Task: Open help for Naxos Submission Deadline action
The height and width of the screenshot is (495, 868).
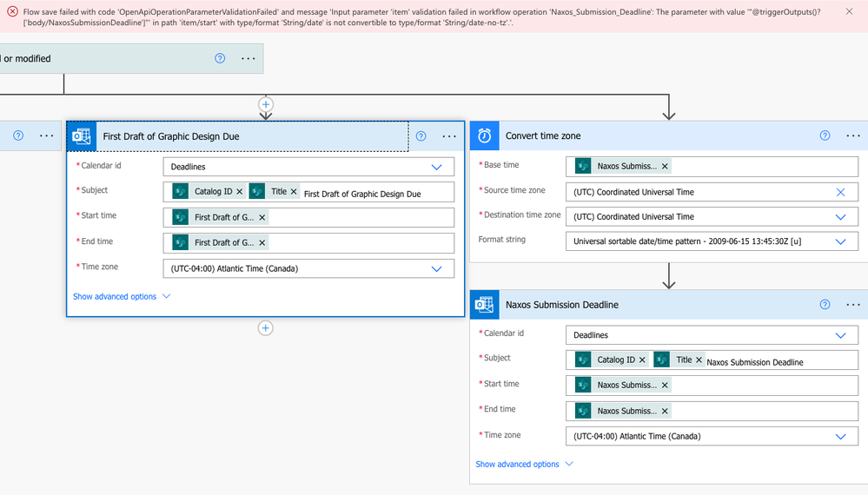Action: [x=825, y=304]
